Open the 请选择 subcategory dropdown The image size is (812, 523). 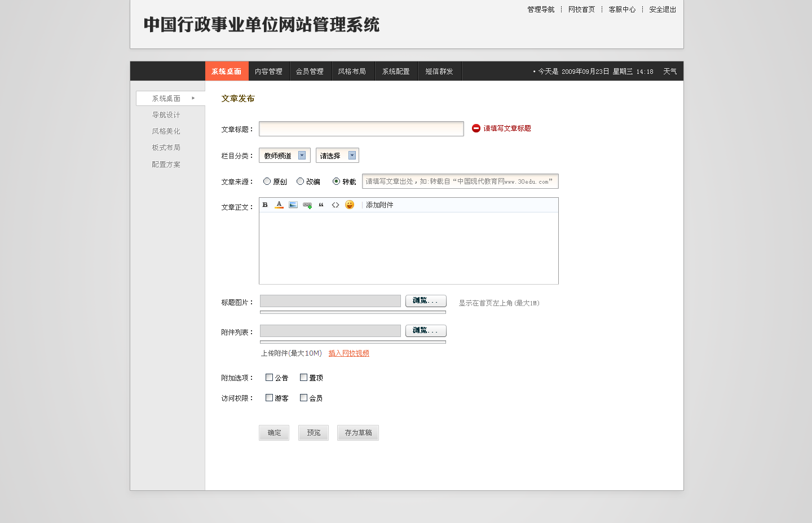[337, 156]
